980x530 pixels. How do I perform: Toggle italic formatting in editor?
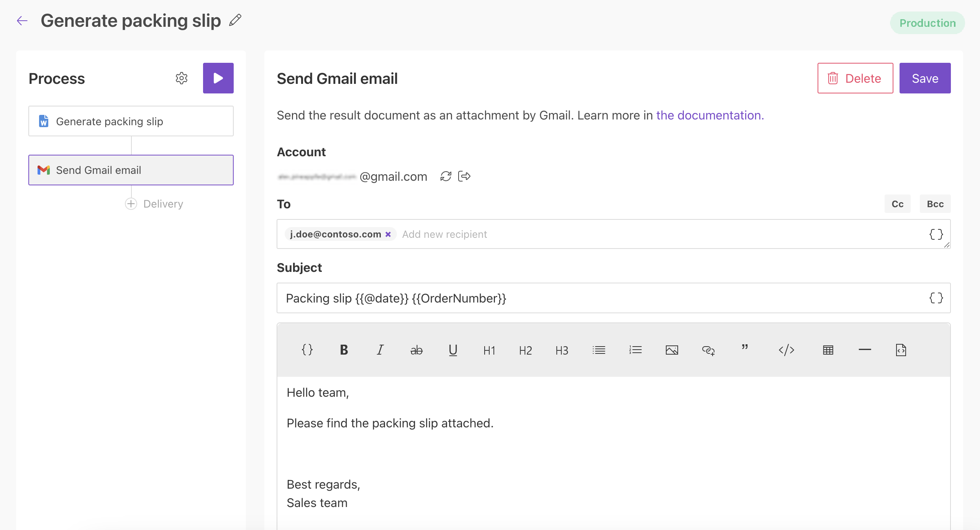coord(380,350)
